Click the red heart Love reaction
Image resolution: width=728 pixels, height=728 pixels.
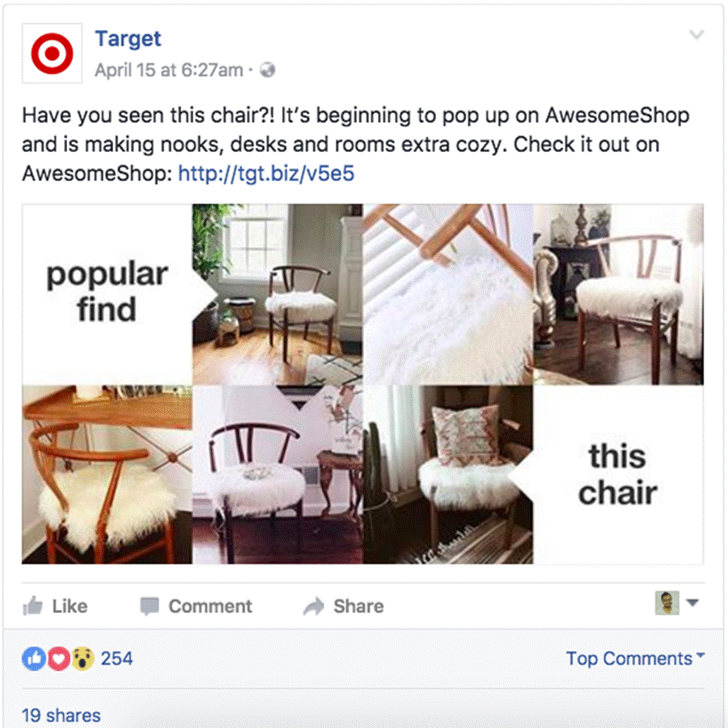58,658
